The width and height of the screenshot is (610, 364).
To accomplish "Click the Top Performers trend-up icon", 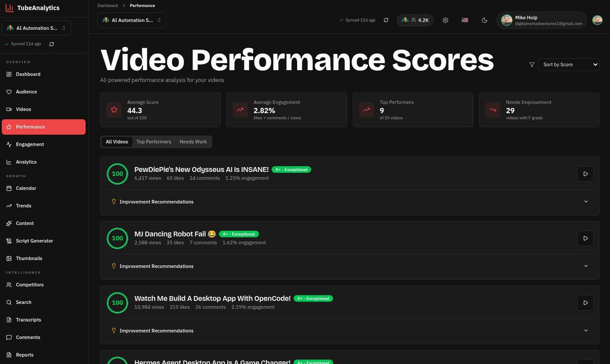I will click(x=366, y=110).
